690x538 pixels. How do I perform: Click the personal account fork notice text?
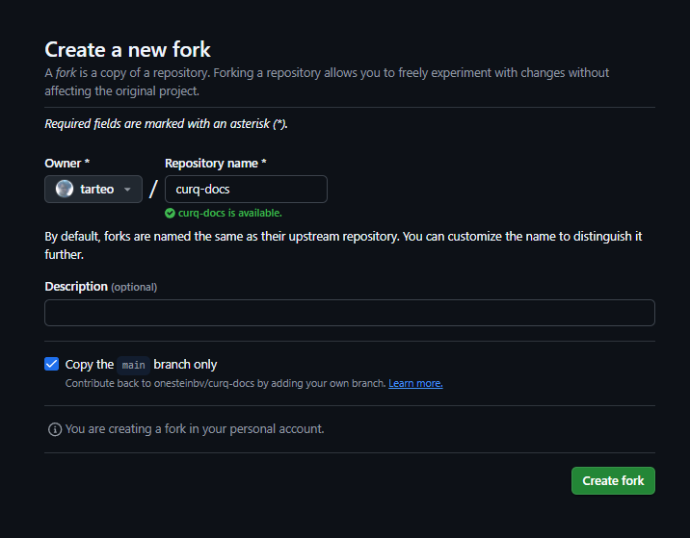click(195, 429)
